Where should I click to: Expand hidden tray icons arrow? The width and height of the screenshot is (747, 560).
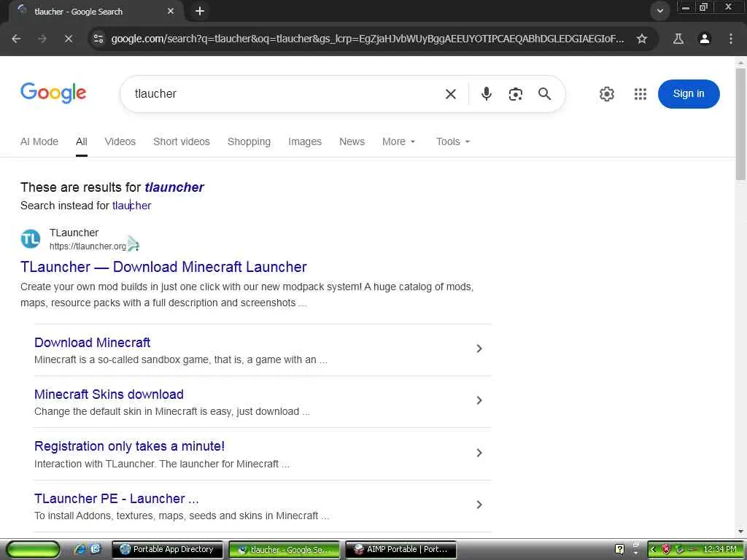[x=653, y=550]
